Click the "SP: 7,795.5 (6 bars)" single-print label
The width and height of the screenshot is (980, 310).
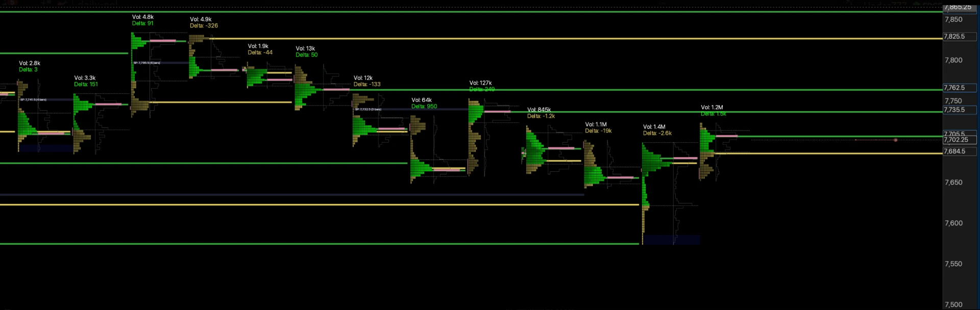147,63
